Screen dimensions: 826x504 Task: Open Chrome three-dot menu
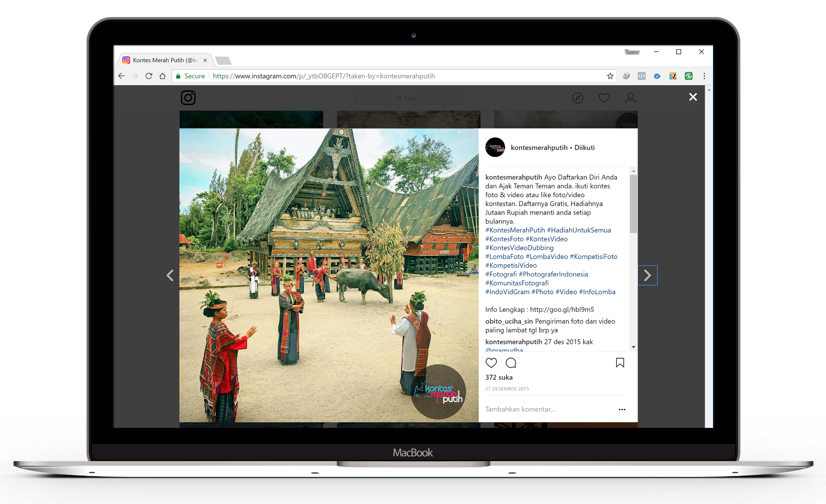[x=704, y=76]
